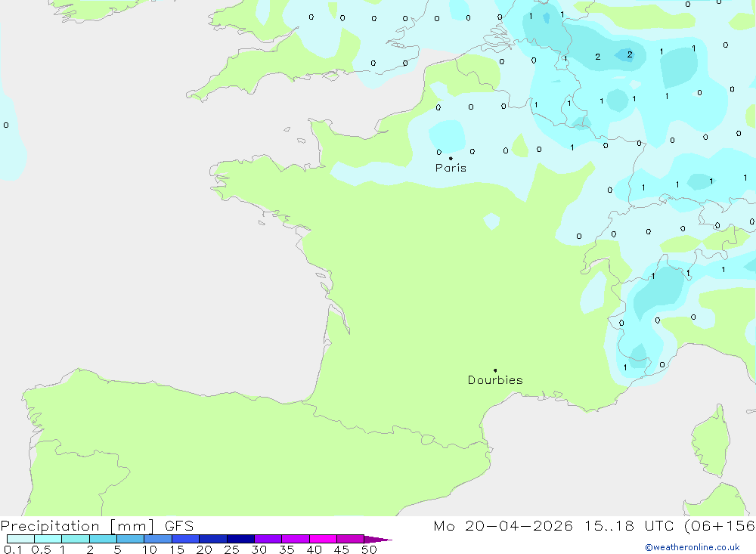756x554 pixels.
Task: Click the lone '0' over the Atlantic
Action: pos(6,125)
